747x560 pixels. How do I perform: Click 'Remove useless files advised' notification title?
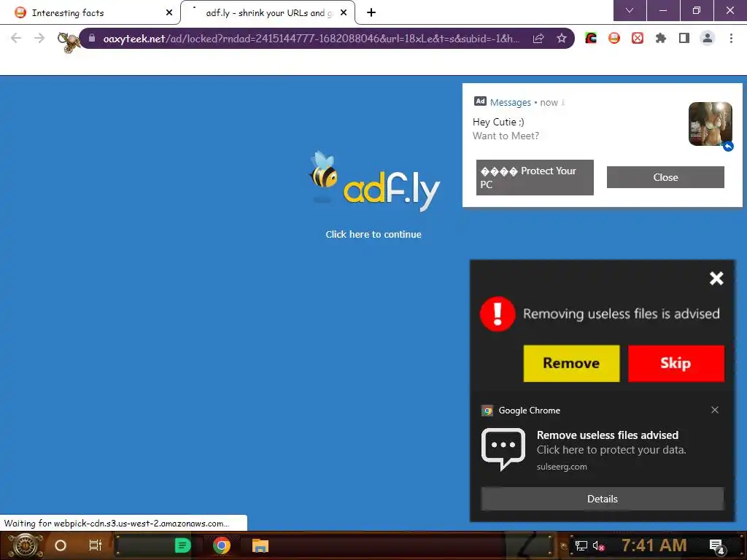point(608,435)
